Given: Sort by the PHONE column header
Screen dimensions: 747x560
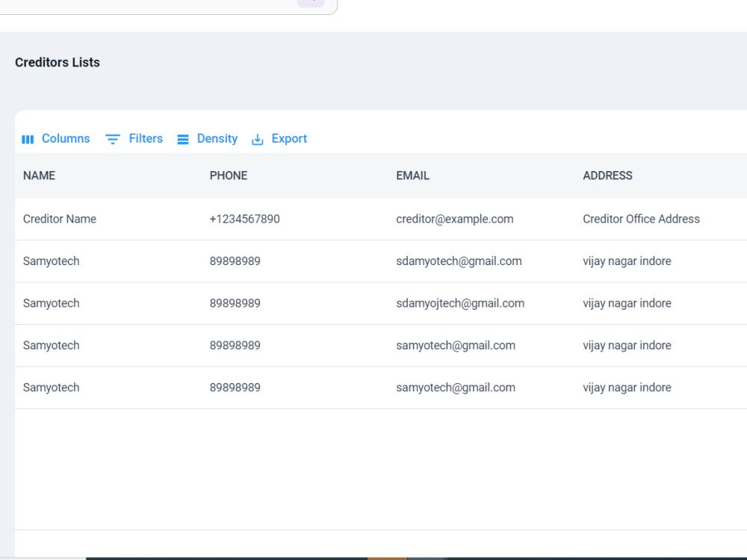Looking at the screenshot, I should click(x=228, y=175).
